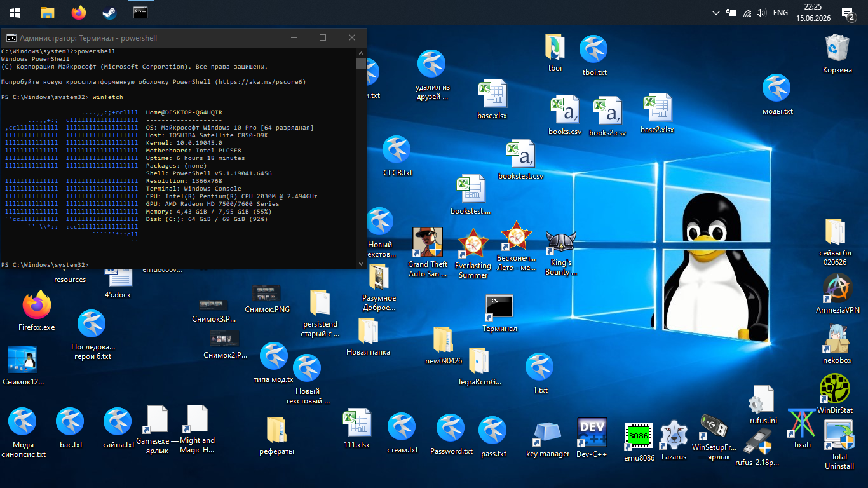This screenshot has height=488, width=868.
Task: Select the rufus.ini file
Action: (x=763, y=405)
